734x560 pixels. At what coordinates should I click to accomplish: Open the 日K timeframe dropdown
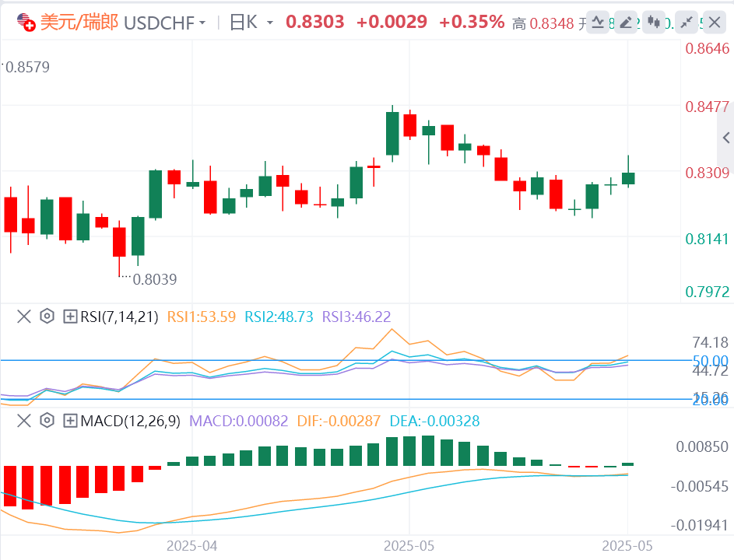(x=251, y=23)
